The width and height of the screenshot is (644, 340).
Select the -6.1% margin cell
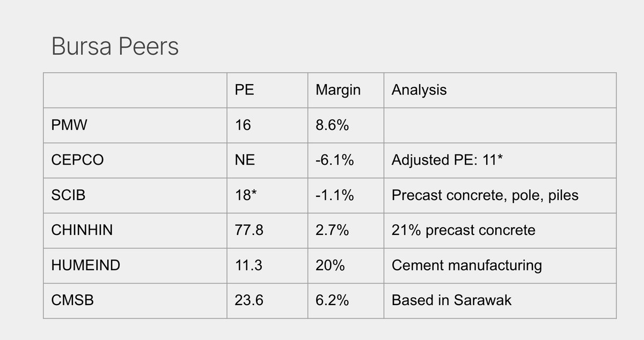[x=334, y=160]
